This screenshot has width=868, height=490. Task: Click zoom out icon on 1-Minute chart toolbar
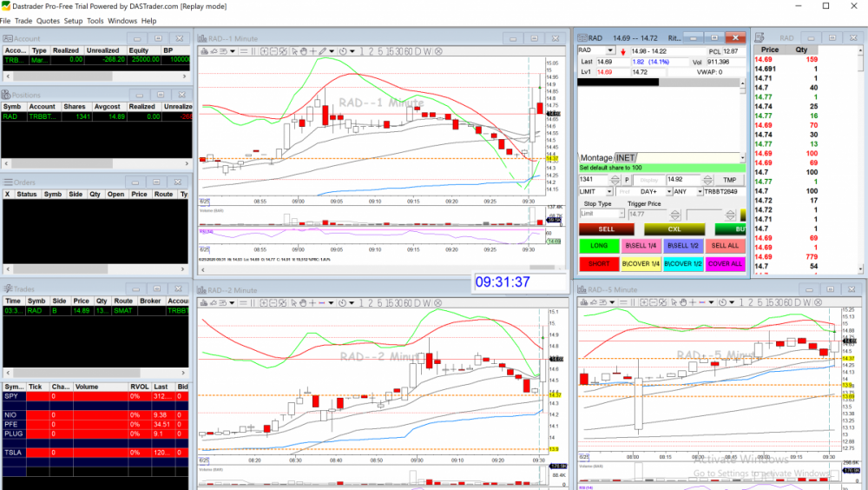(x=273, y=51)
